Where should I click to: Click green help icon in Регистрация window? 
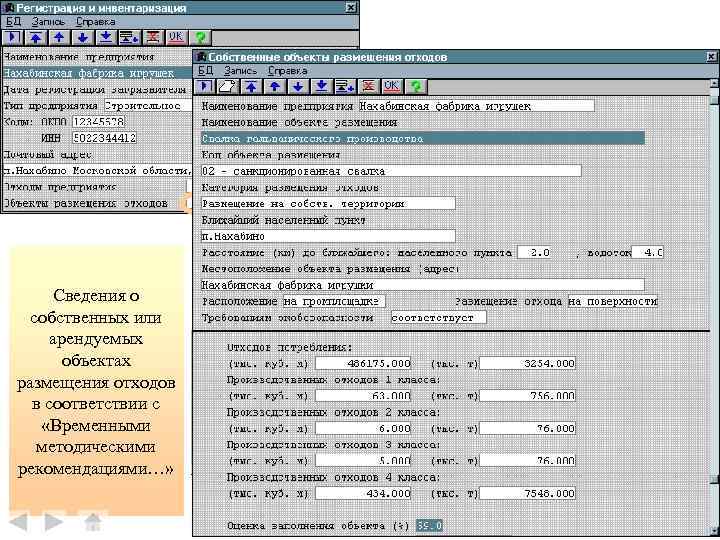(200, 37)
